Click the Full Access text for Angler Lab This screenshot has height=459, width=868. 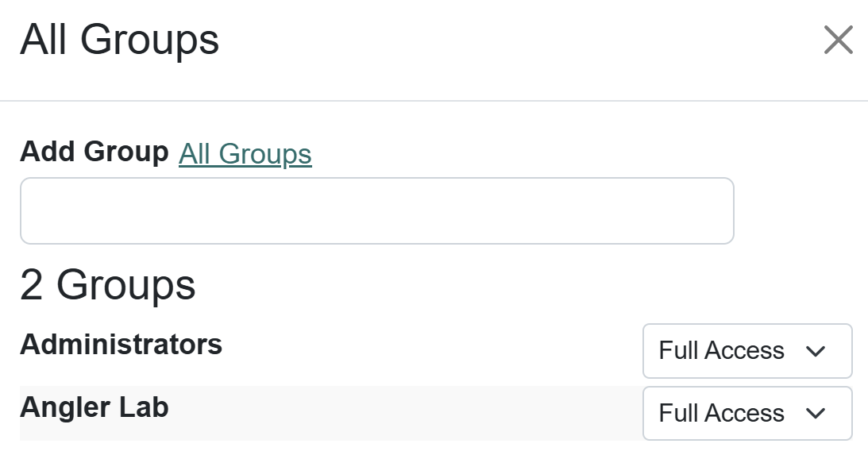pos(721,414)
